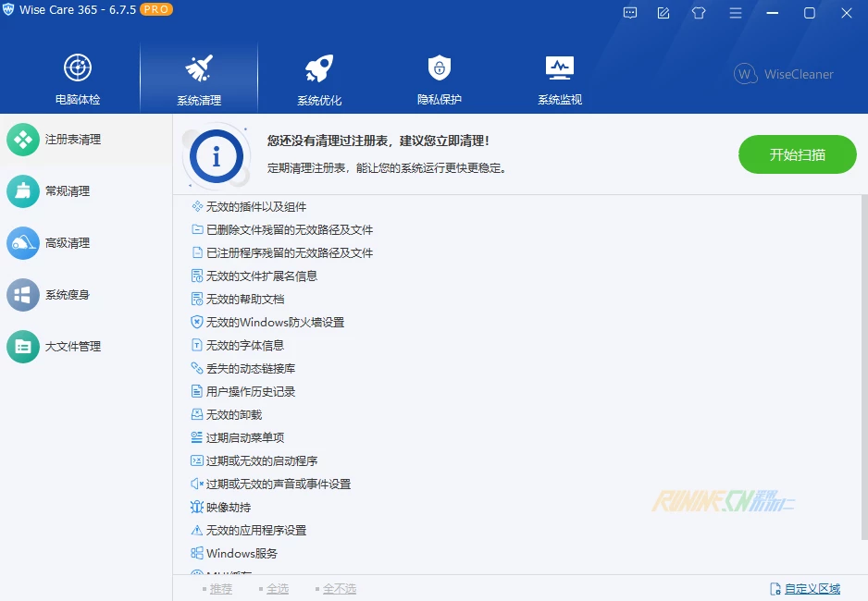Click the 全不选 deselect all link
The width and height of the screenshot is (868, 601).
340,589
